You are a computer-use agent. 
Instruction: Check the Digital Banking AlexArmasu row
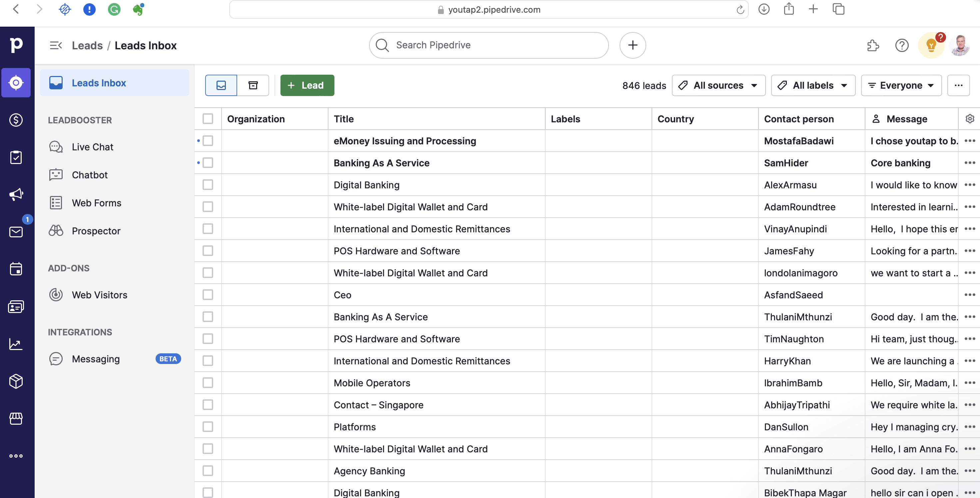(208, 185)
